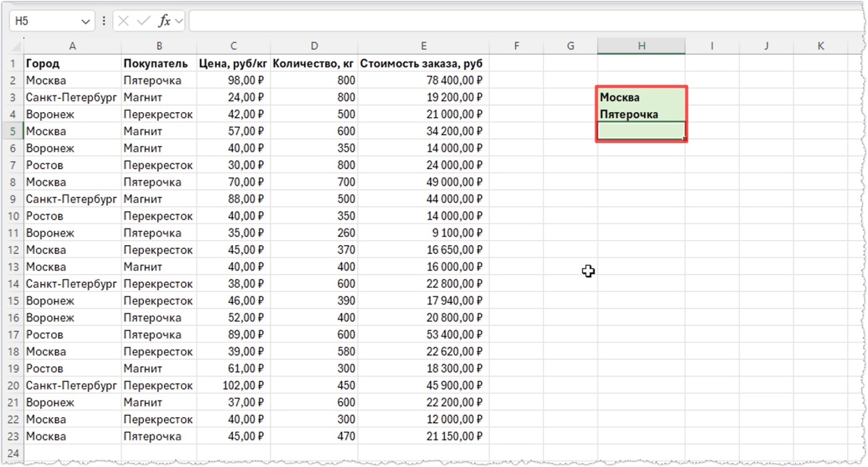The height and width of the screenshot is (467, 868).
Task: Click inside the formula bar input
Action: (528, 21)
